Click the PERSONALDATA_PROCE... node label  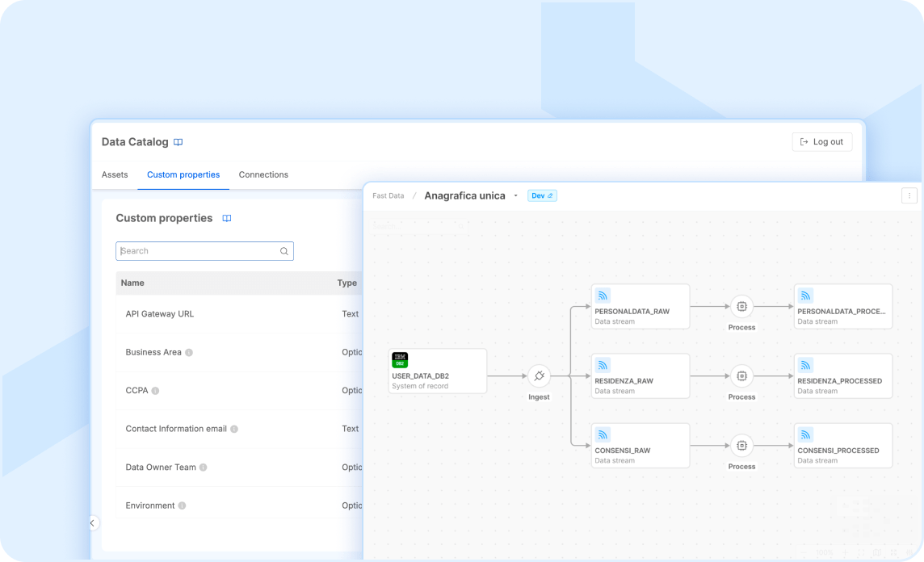(x=842, y=312)
